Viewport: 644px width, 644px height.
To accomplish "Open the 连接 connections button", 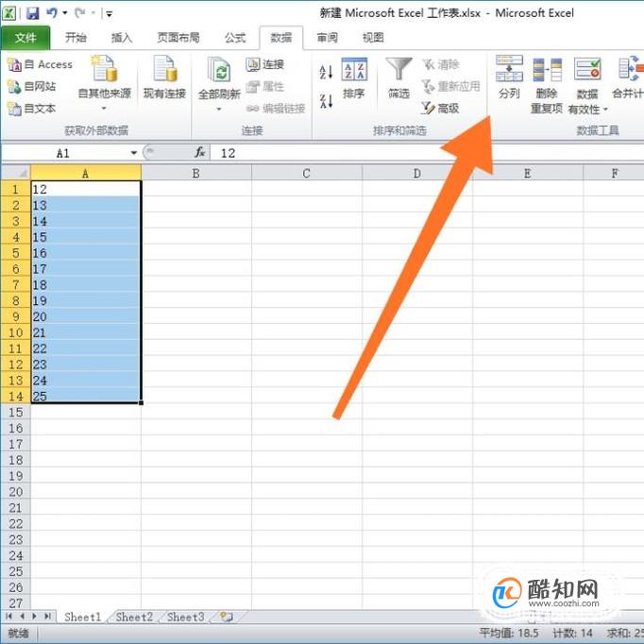I will pos(265,64).
